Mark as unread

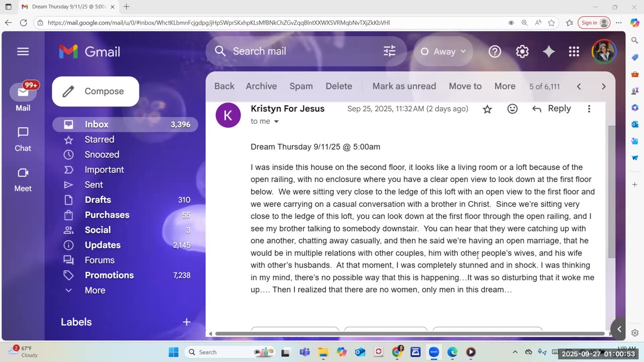point(404,86)
